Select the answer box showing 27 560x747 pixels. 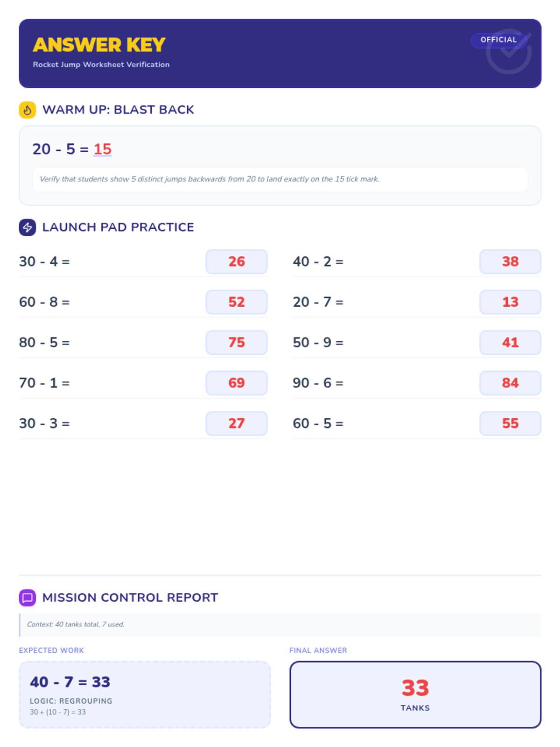tap(237, 423)
